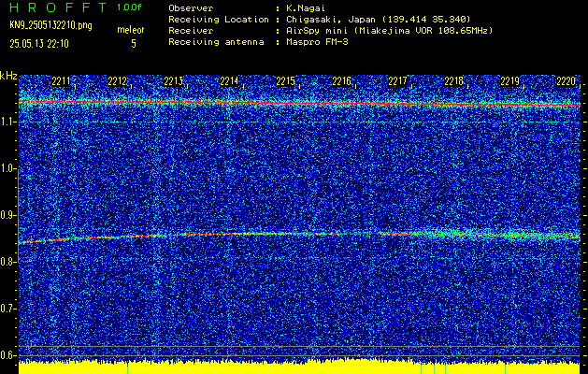Viewport: 588px width, 374px height.
Task: Click the timestamp 25.05.13 22:10
Action: 39,44
